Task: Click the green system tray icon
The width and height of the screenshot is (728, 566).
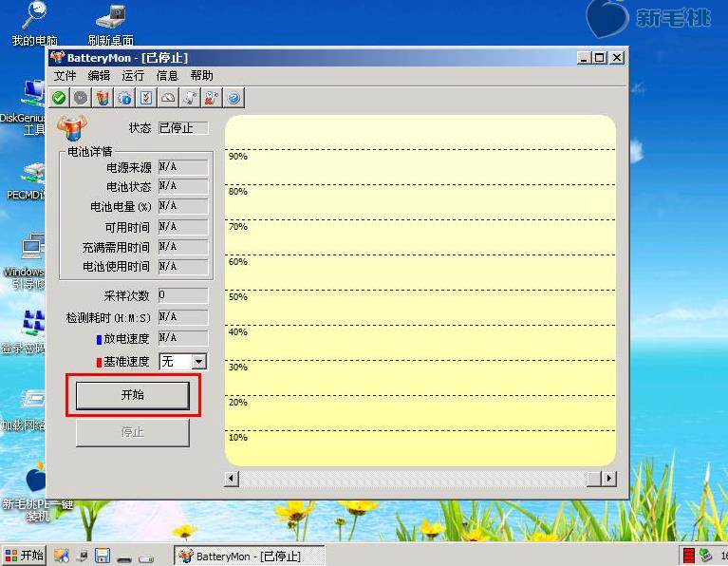Action: (x=706, y=555)
